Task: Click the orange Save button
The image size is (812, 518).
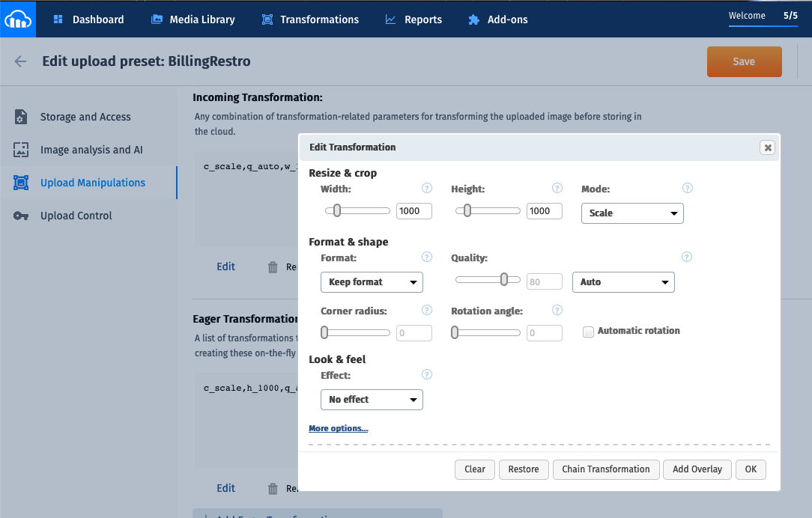Action: click(744, 61)
